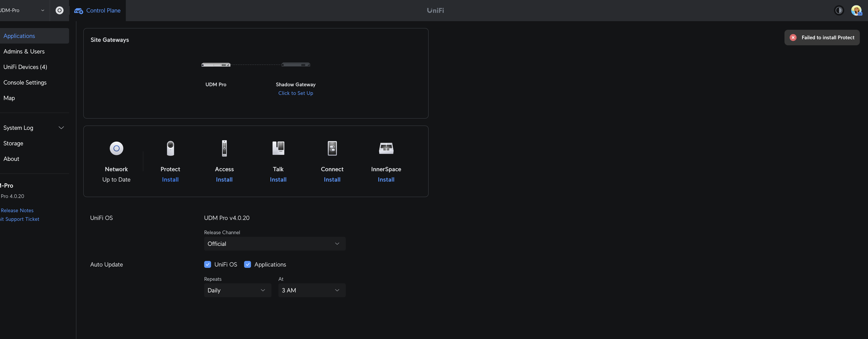The width and height of the screenshot is (868, 339).
Task: Select Applications in the sidebar
Action: pyautogui.click(x=34, y=36)
